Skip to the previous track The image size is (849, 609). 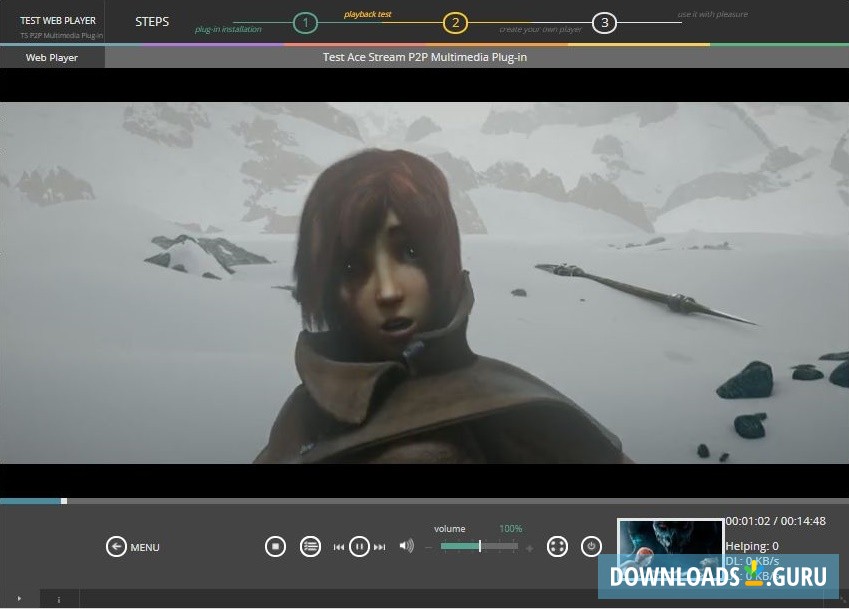(339, 547)
